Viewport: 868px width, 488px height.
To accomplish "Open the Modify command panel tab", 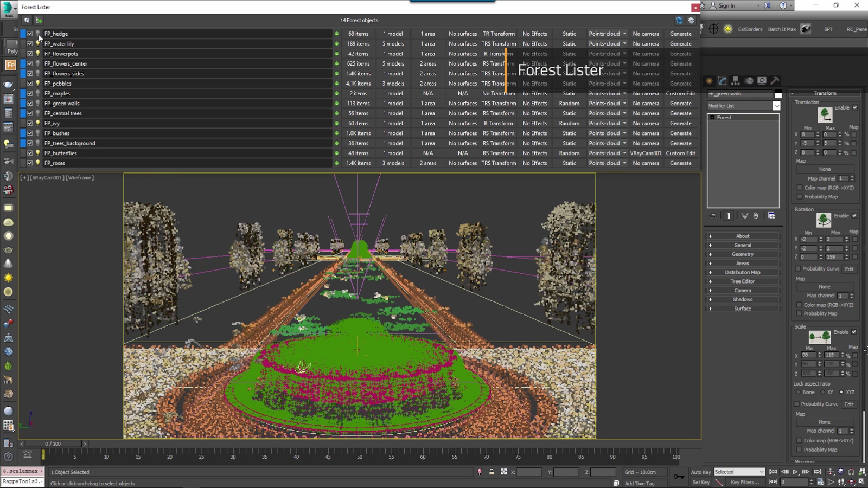I will coord(723,81).
